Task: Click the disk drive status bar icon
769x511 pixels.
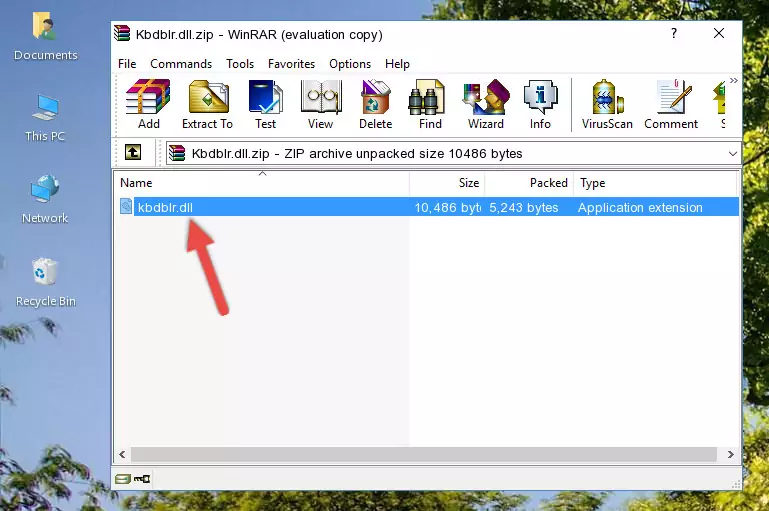Action: [123, 479]
